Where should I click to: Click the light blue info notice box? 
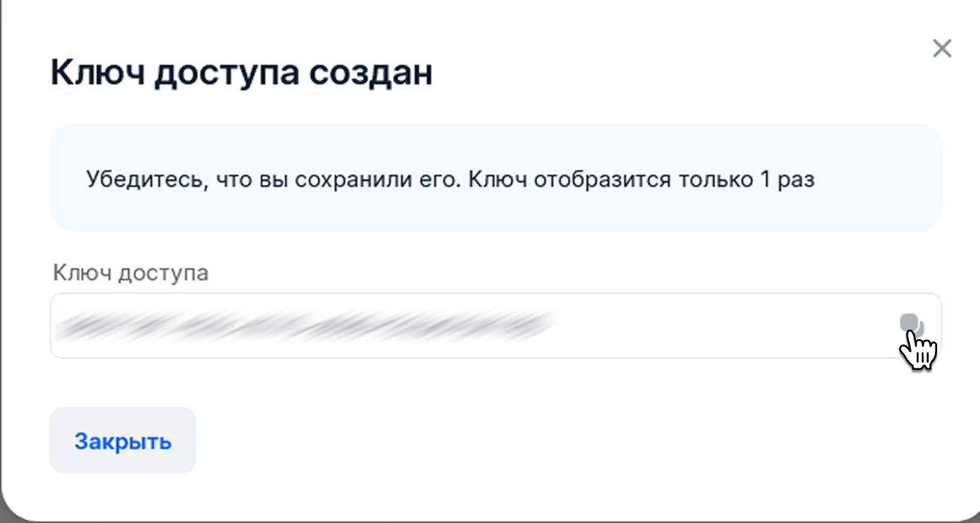[495, 178]
